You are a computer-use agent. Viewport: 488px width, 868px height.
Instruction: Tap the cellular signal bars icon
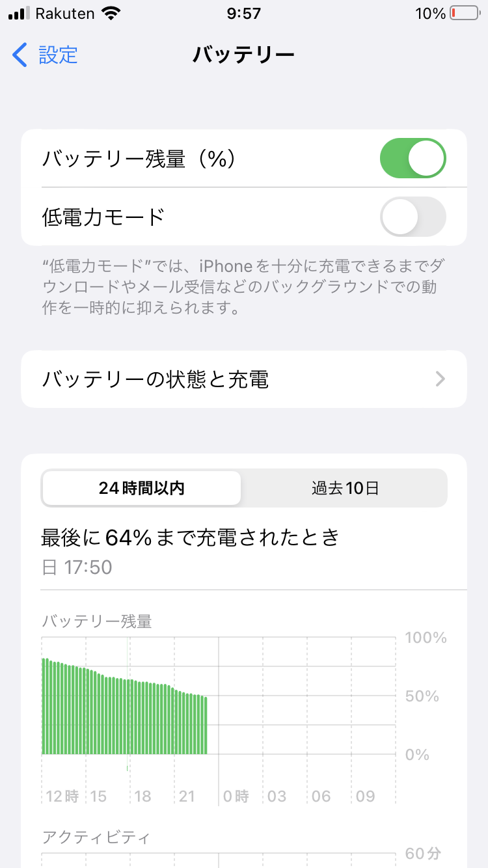[x=20, y=14]
